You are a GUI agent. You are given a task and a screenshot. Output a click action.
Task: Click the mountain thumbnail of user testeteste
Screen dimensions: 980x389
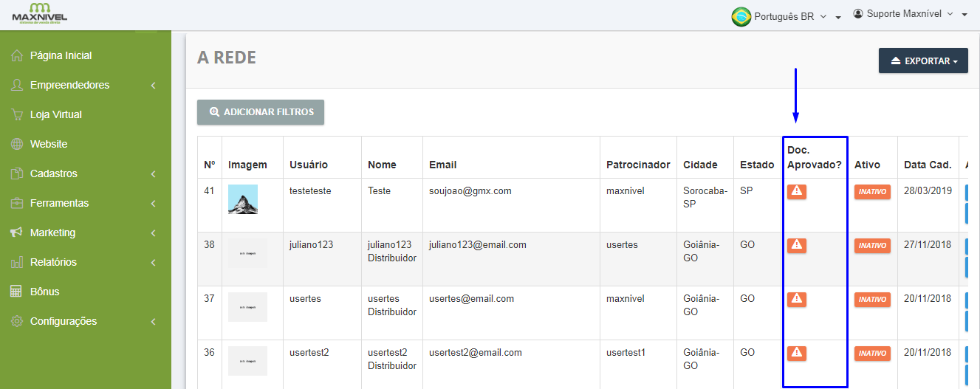[x=243, y=199]
